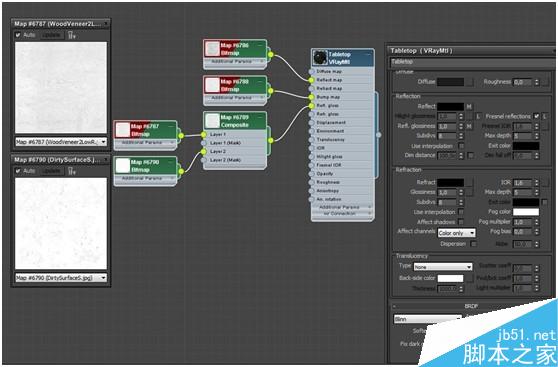
Task: Click the Anisotropy input socket on Tabletop node
Action: [x=311, y=191]
